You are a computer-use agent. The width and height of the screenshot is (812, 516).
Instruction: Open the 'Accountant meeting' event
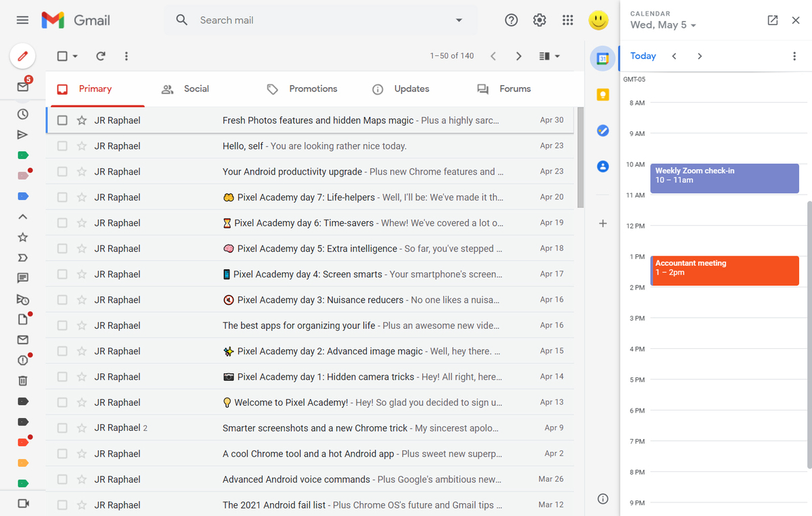coord(725,271)
